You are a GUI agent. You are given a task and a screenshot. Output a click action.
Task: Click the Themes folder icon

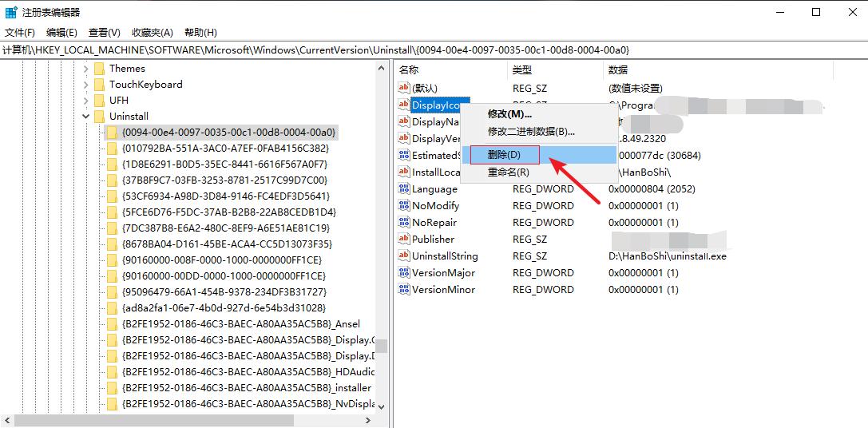click(x=100, y=69)
